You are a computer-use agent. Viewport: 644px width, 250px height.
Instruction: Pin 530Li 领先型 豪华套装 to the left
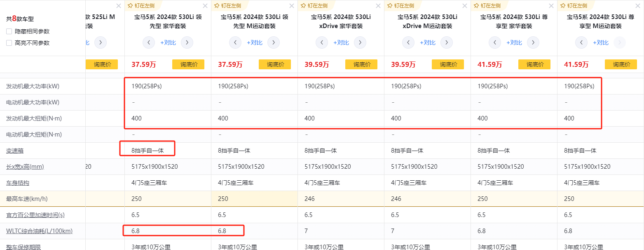[141, 5]
